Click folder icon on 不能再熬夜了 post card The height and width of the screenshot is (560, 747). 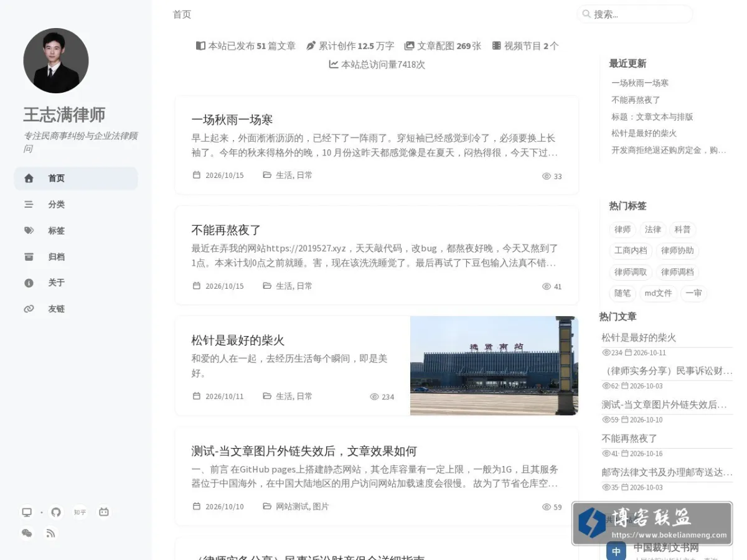point(267,286)
